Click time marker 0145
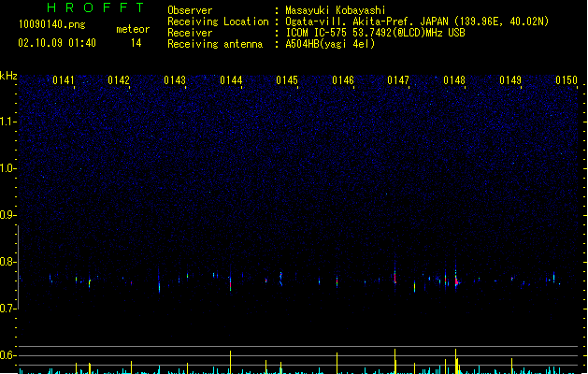This screenshot has width=588, height=374. pos(287,80)
